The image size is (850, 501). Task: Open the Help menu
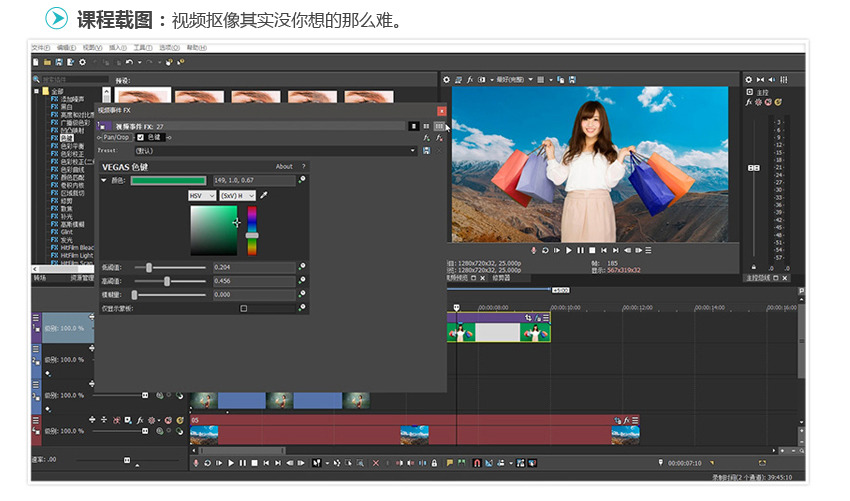tap(196, 48)
